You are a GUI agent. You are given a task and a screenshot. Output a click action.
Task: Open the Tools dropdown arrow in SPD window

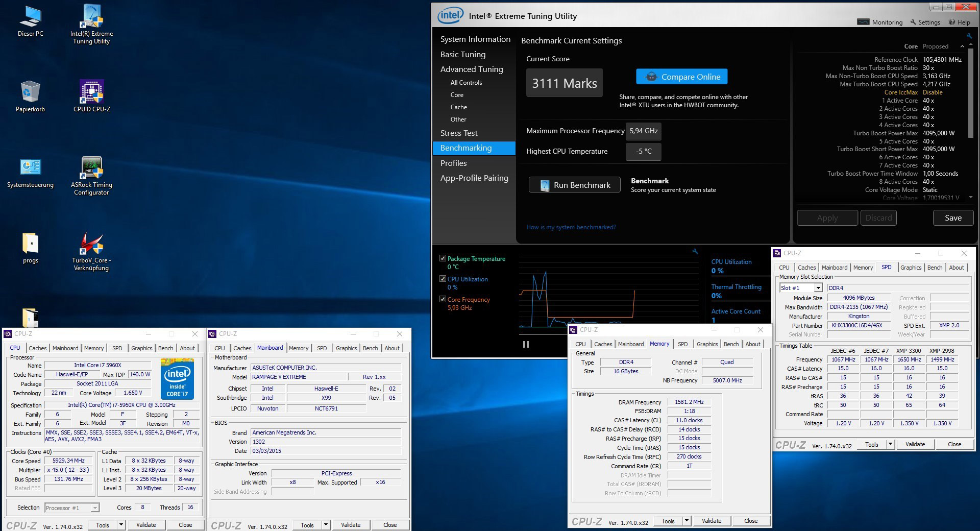coord(890,444)
